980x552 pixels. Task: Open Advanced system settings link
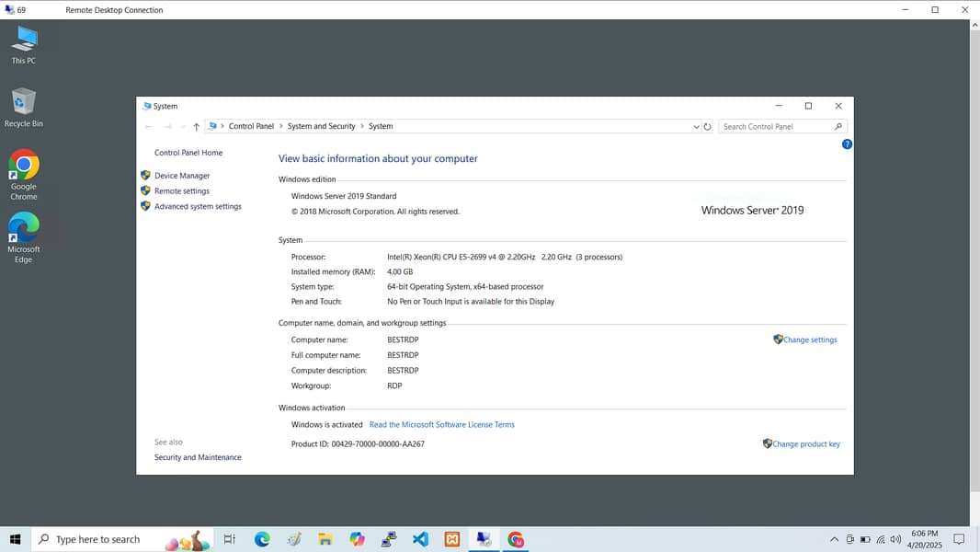click(x=198, y=206)
